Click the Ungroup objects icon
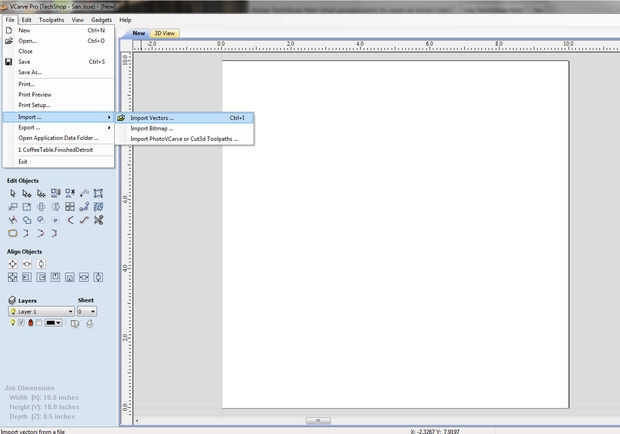The height and width of the screenshot is (434, 620). coord(70,193)
